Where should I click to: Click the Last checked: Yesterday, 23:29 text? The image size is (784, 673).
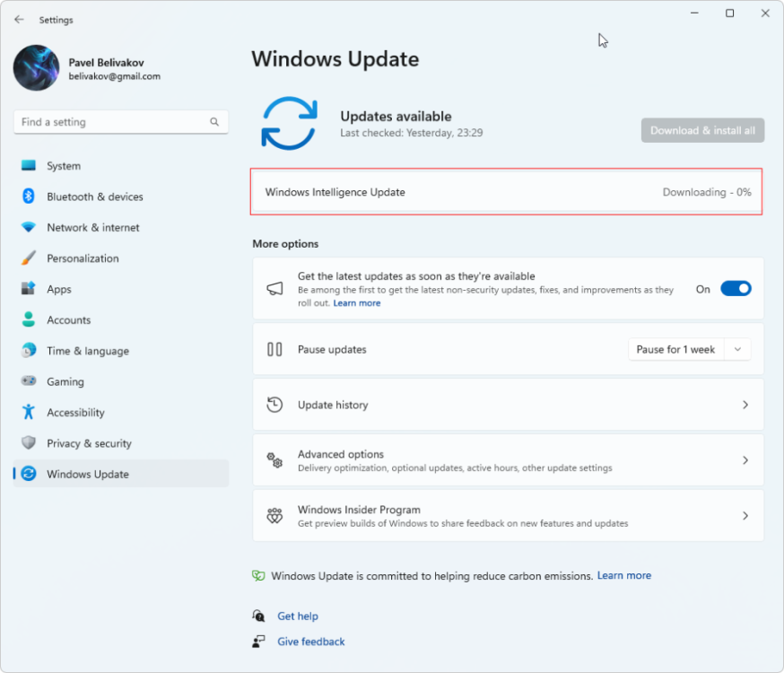tap(411, 133)
